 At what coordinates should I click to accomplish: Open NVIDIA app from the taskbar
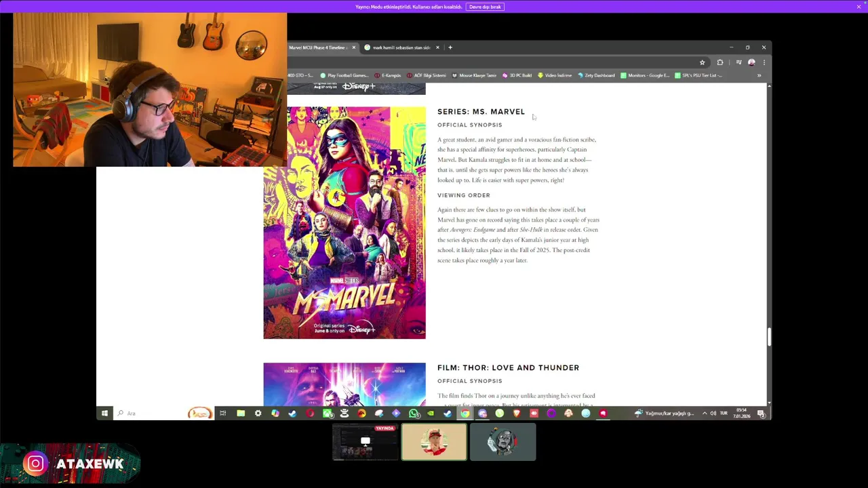tap(431, 413)
